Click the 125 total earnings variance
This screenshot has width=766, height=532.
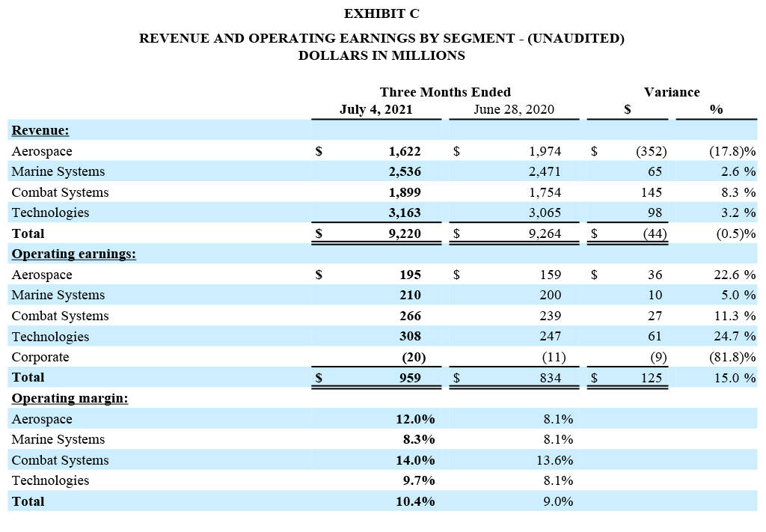(x=652, y=378)
